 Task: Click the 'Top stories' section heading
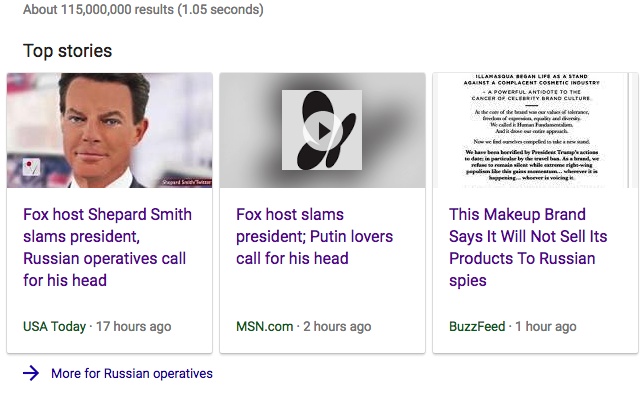coord(67,51)
